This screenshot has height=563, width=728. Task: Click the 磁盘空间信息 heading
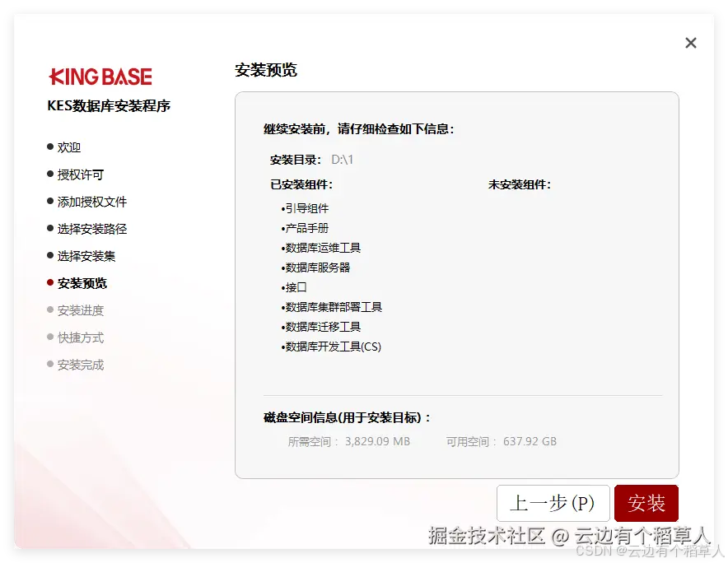(347, 418)
